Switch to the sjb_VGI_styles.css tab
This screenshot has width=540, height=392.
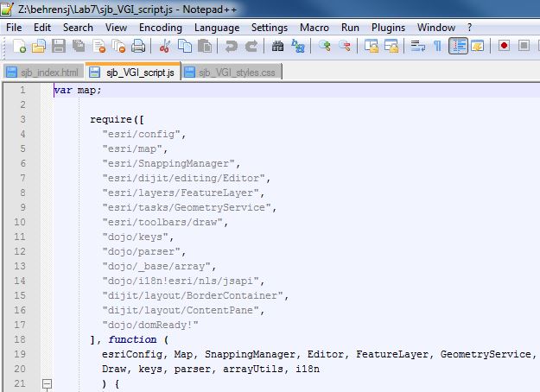tap(232, 73)
